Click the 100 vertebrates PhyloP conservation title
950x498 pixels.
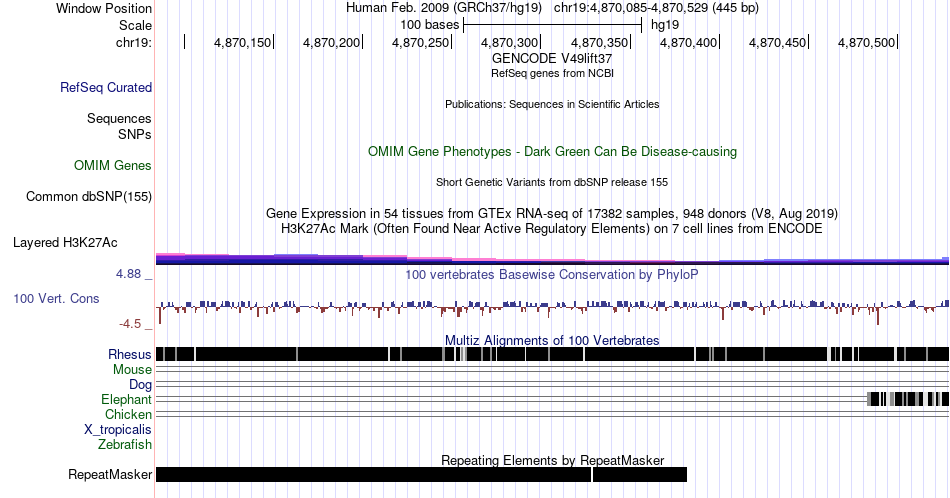click(x=552, y=274)
